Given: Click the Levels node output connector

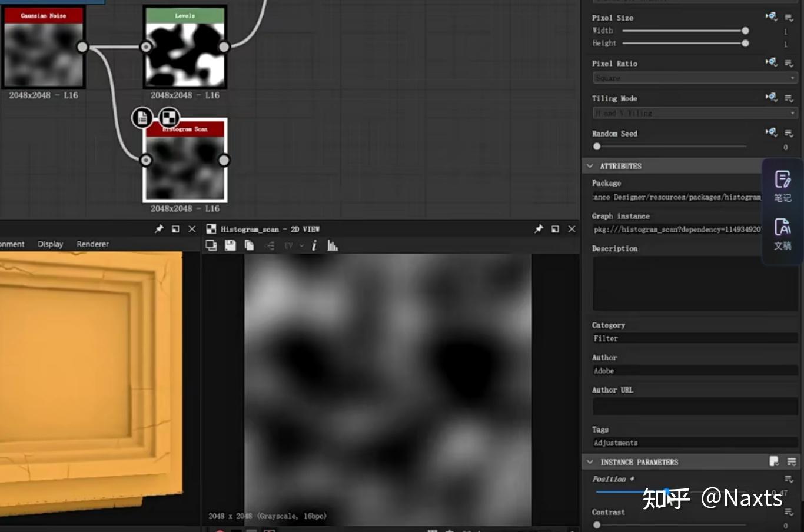Looking at the screenshot, I should click(x=224, y=47).
